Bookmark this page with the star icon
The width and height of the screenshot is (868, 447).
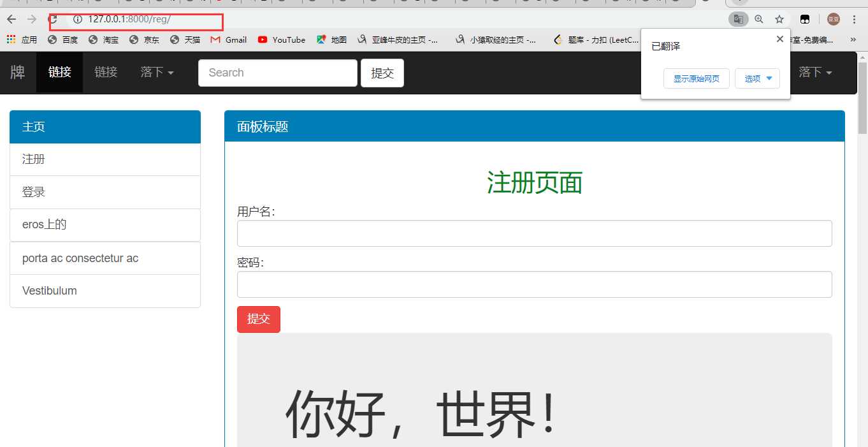(x=779, y=19)
